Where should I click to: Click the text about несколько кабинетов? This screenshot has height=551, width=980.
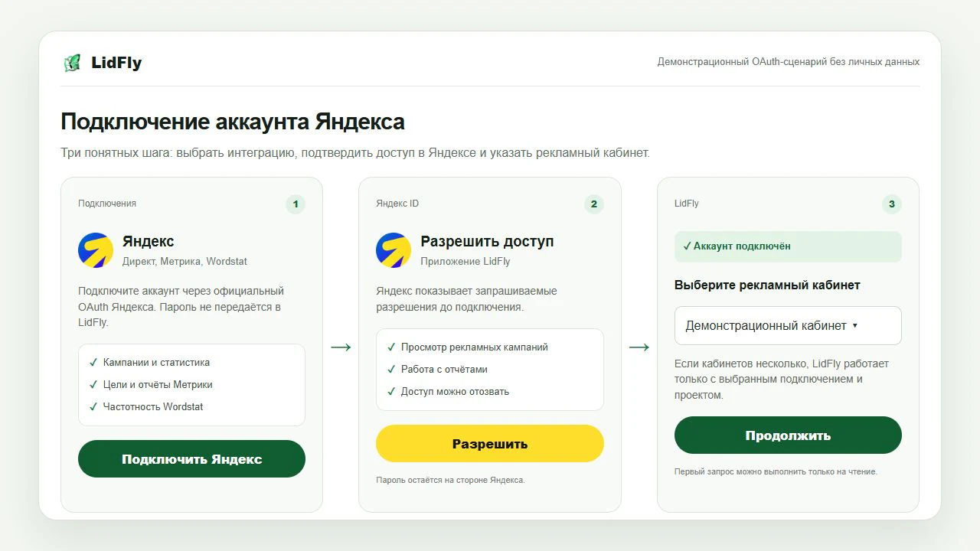(x=782, y=380)
